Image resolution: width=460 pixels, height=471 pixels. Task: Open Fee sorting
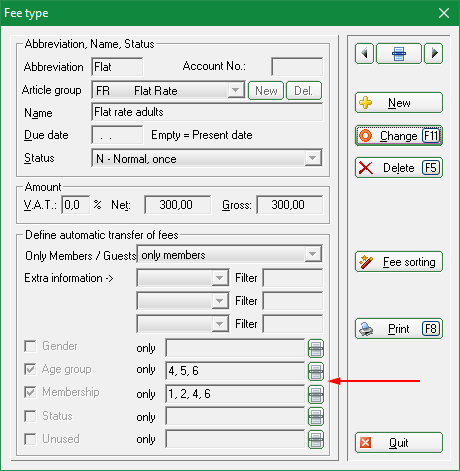[x=399, y=262]
